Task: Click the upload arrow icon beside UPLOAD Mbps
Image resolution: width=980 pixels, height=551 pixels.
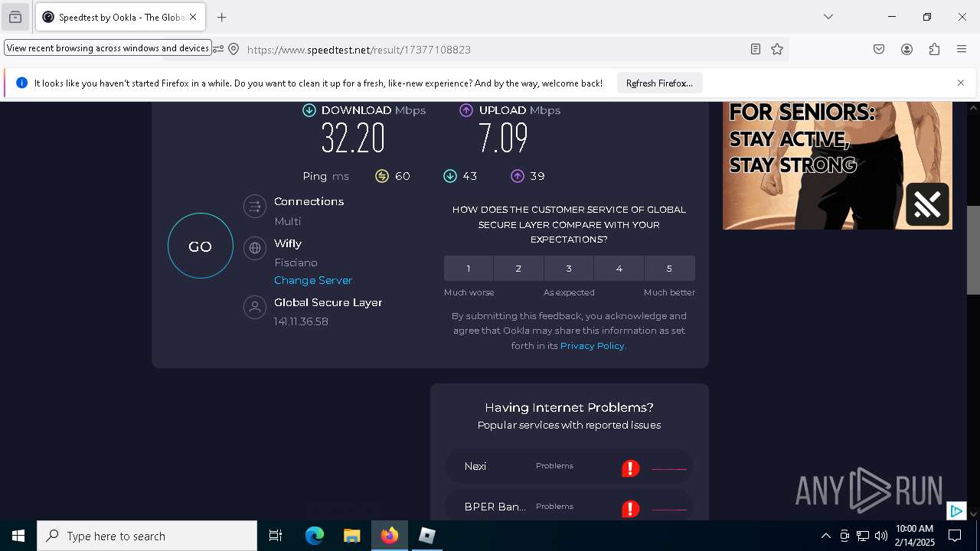Action: [x=466, y=110]
